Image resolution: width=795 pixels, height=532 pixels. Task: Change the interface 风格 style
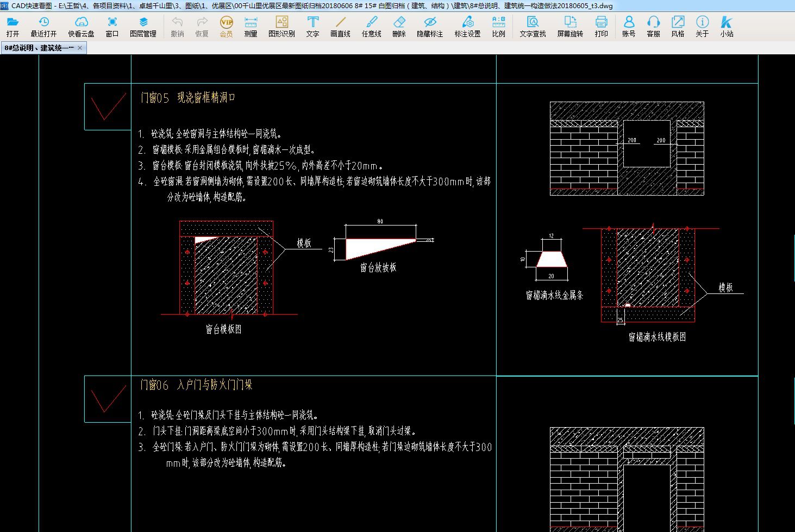[678, 27]
